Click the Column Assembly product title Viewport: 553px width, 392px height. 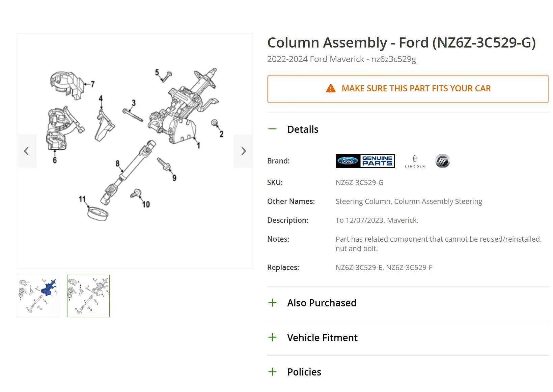402,43
